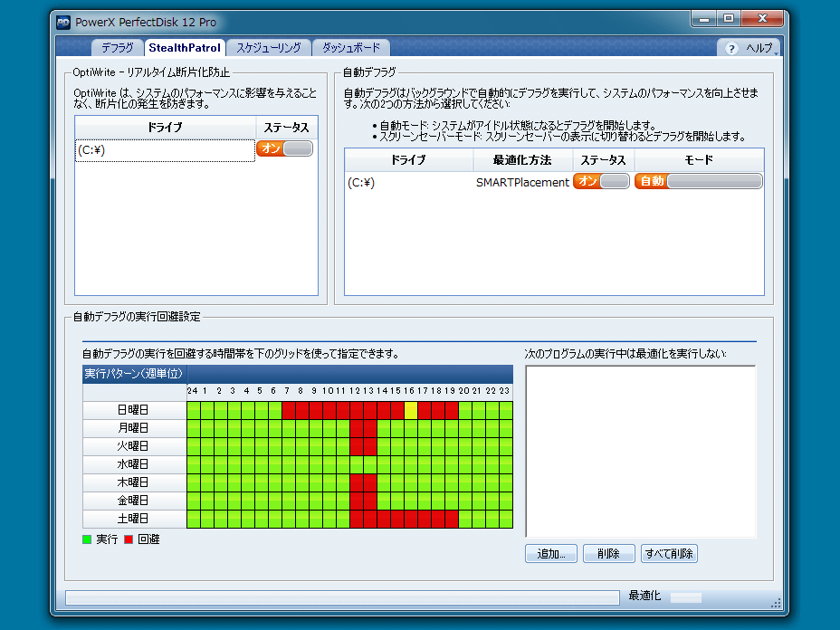Click the 水曜日 row label
This screenshot has height=630, width=840.
(x=134, y=464)
